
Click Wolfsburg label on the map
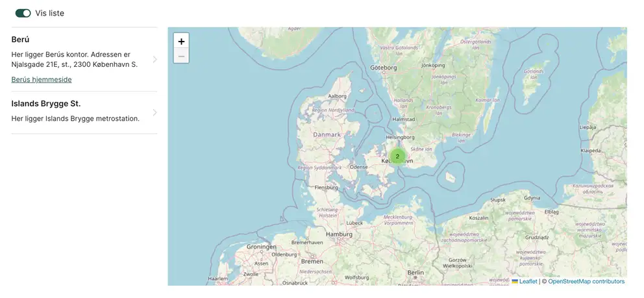click(356, 278)
